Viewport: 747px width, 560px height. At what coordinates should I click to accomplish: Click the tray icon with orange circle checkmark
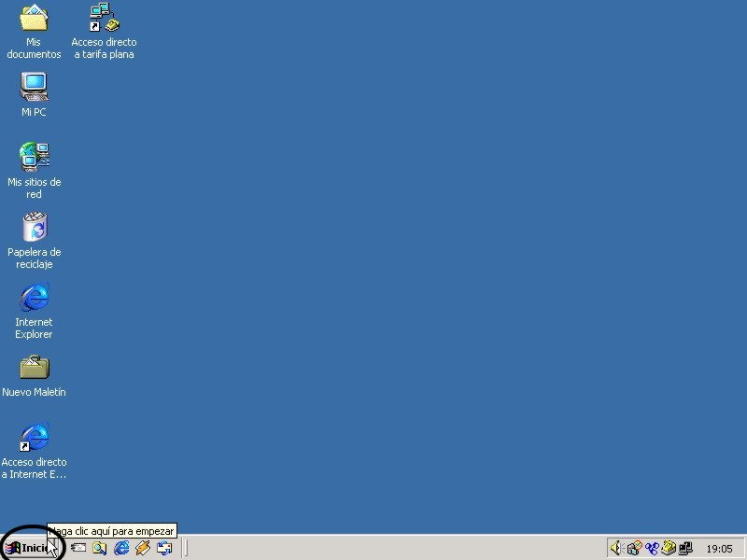[x=634, y=548]
